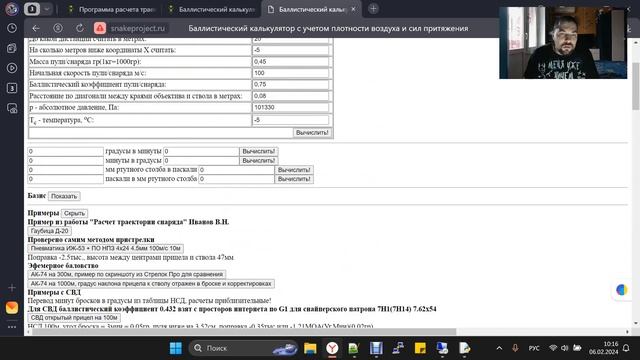
Task: Open sidebar three-dots more menu
Action: point(12,327)
